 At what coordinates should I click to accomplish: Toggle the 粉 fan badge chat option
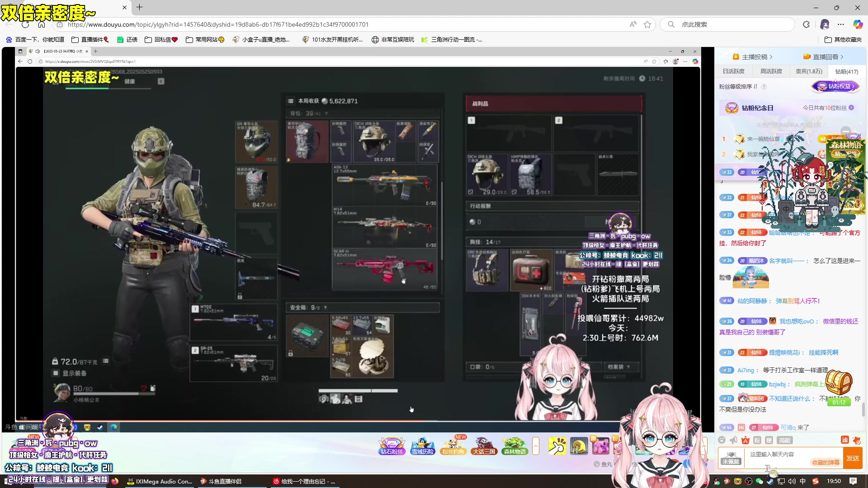click(757, 440)
